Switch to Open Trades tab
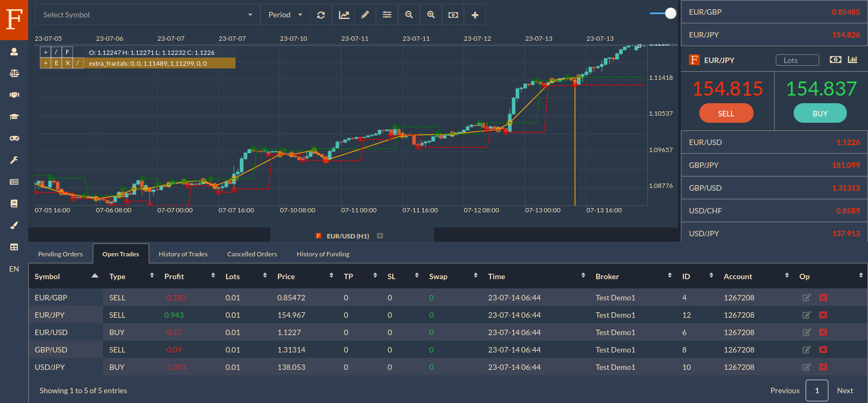The width and height of the screenshot is (868, 403). click(x=121, y=254)
